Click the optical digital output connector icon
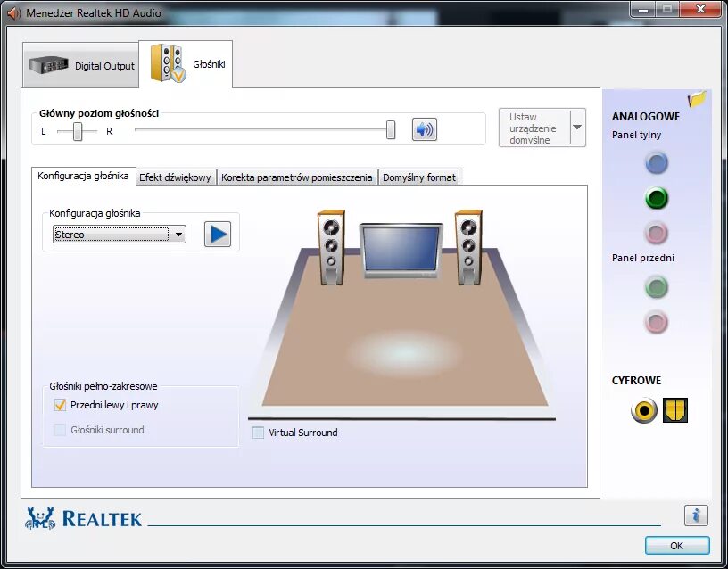Image resolution: width=728 pixels, height=569 pixels. click(675, 410)
